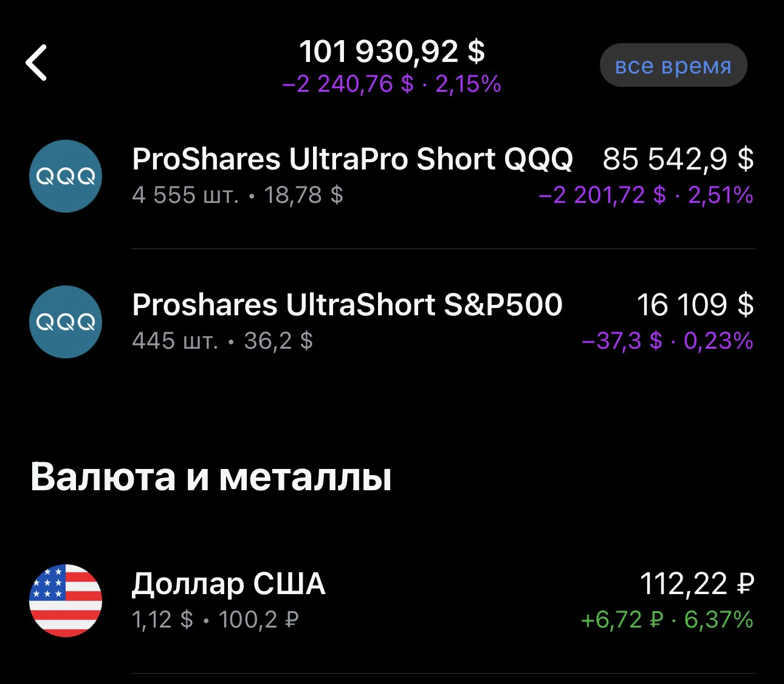
Task: Open ProShares UltraPro Short QQQ position
Action: pyautogui.click(x=392, y=176)
